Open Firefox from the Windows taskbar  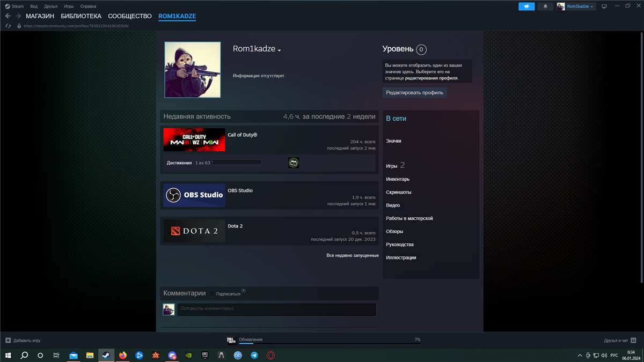(123, 355)
